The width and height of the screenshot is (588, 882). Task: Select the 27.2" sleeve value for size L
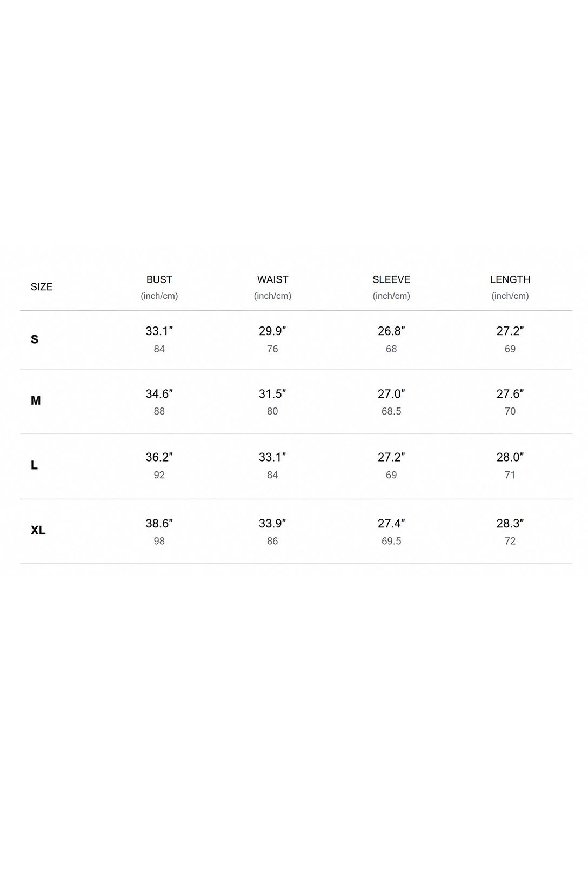pyautogui.click(x=391, y=457)
